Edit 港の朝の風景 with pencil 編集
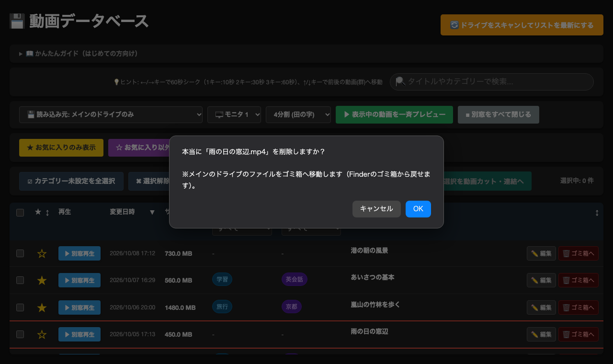The width and height of the screenshot is (613, 364). (x=541, y=253)
